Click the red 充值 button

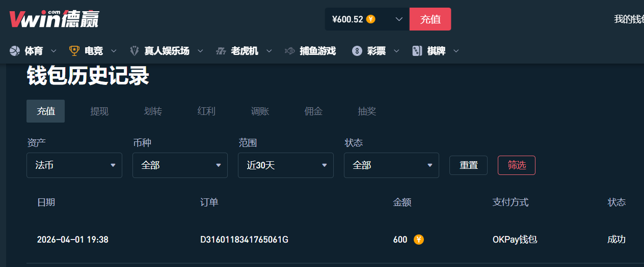pos(430,19)
